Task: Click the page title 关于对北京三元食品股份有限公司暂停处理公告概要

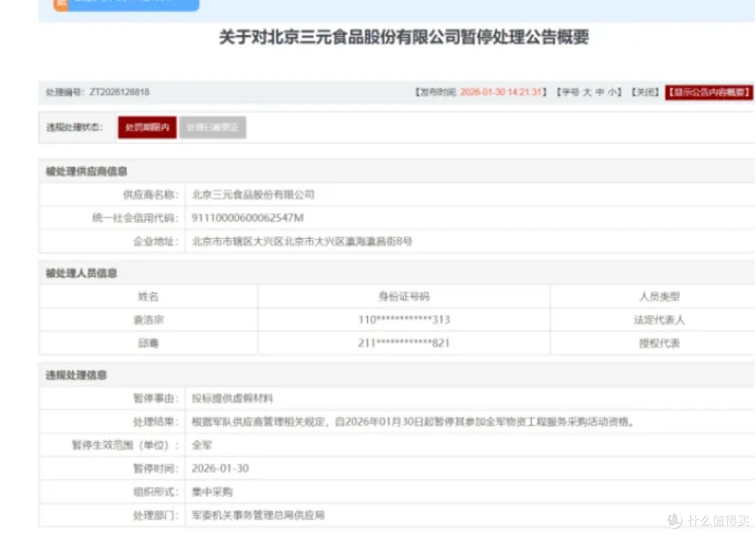Action: [404, 37]
